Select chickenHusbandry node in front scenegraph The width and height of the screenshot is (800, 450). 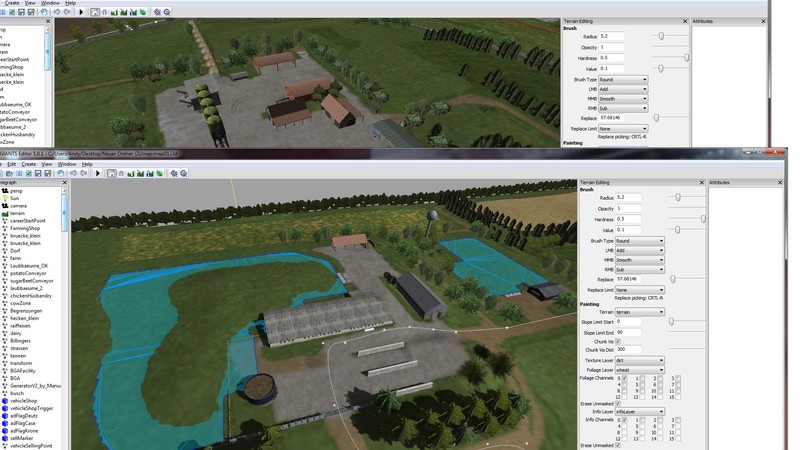tap(31, 296)
